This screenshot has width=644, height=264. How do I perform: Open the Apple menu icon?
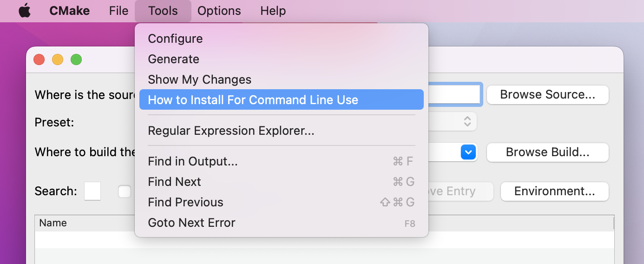25,11
